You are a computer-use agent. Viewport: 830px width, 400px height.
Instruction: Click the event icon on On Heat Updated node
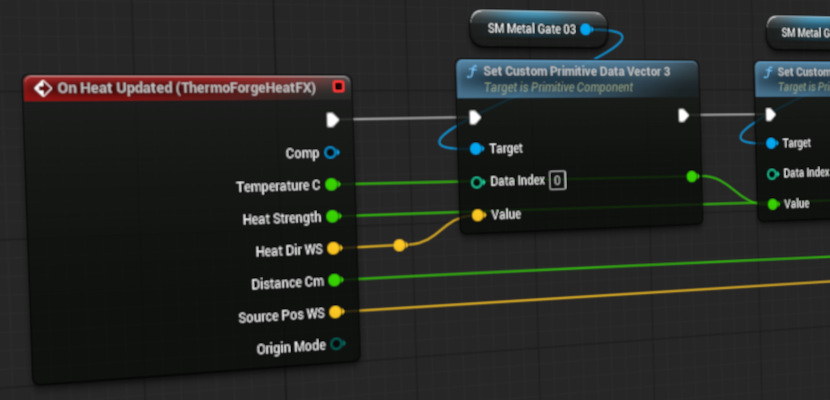tap(43, 88)
